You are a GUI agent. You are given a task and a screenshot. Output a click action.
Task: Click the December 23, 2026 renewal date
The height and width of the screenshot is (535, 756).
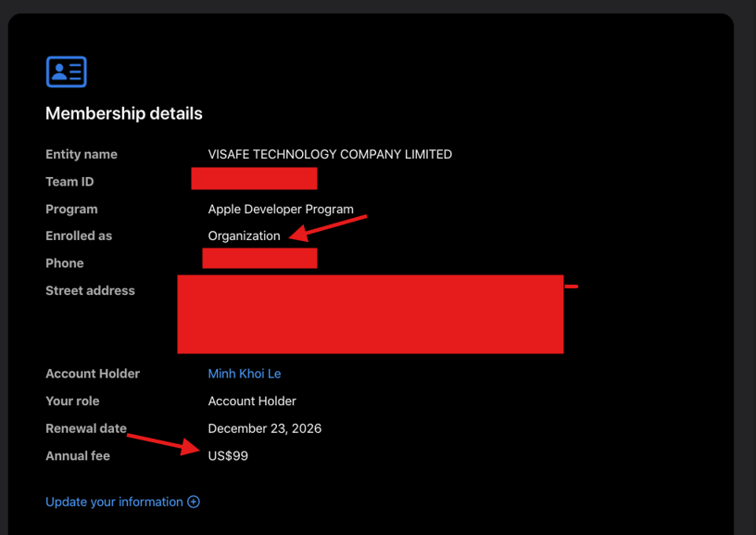pos(264,428)
